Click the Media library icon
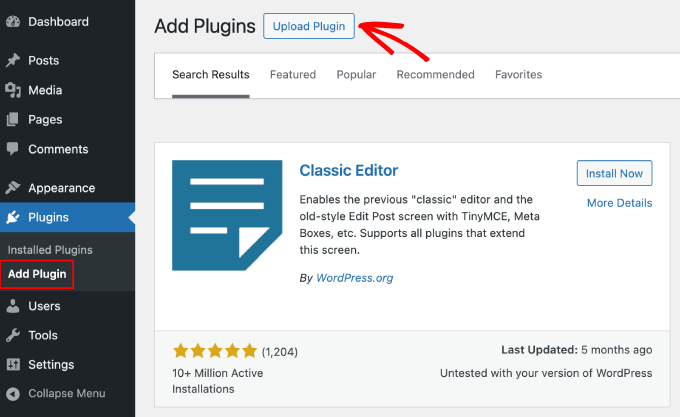680x417 pixels. pyautogui.click(x=13, y=90)
